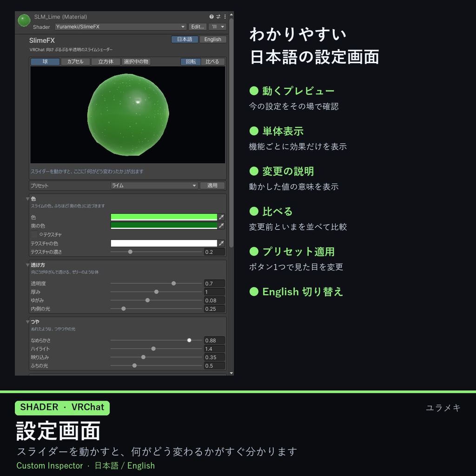Click the なめらかさ value field 0.88
Image resolution: width=476 pixels, height=476 pixels.
coord(214,341)
